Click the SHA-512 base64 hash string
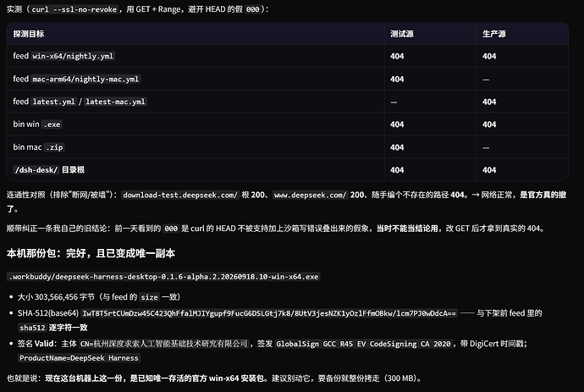 tap(269, 313)
